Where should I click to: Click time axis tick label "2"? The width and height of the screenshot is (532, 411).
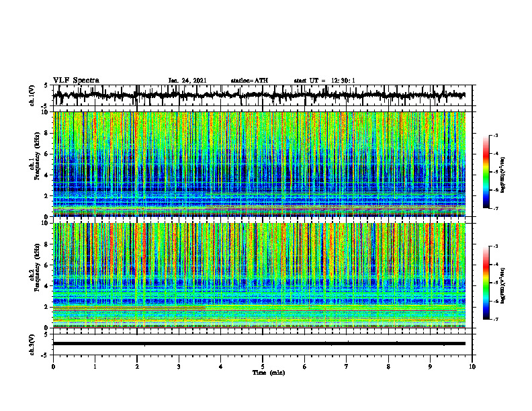(x=137, y=367)
